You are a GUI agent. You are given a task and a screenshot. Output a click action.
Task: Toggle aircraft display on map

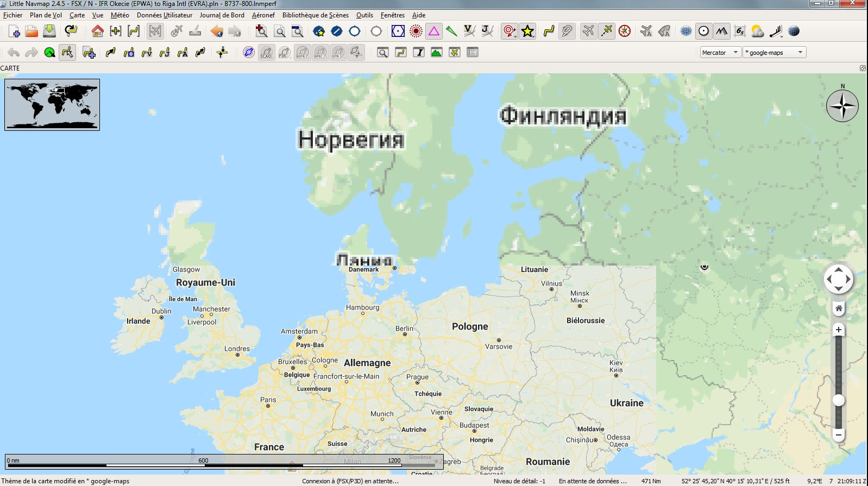(588, 31)
